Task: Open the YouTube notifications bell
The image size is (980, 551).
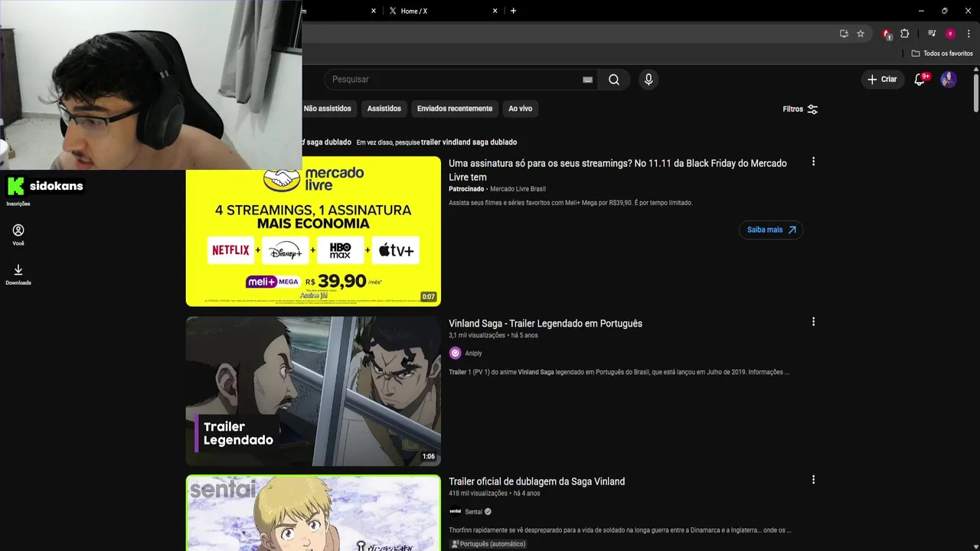Action: 920,79
